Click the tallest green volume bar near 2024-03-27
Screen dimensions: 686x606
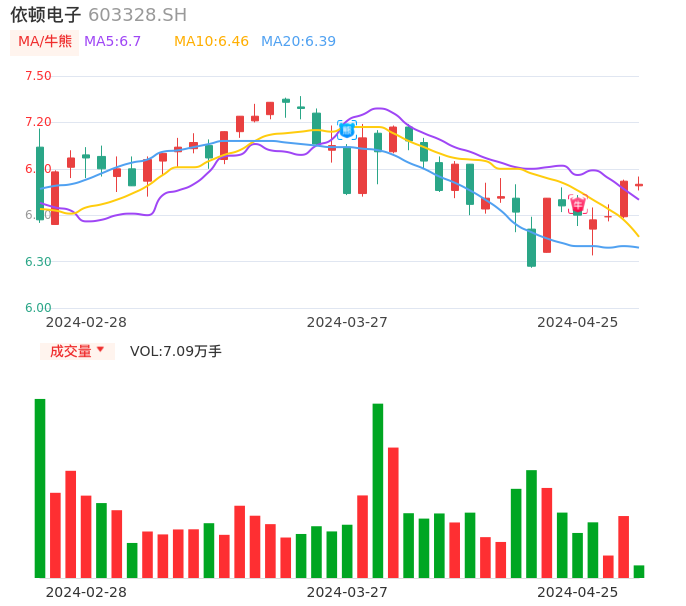click(x=378, y=490)
